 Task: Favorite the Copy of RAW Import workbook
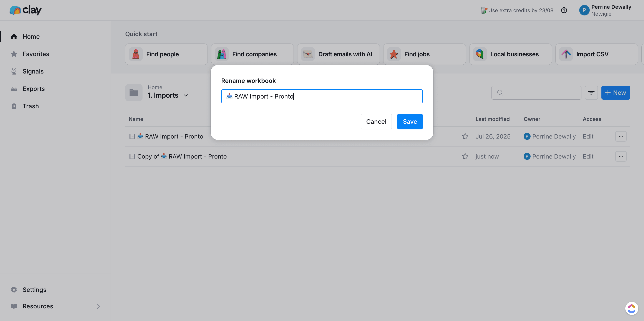(465, 156)
